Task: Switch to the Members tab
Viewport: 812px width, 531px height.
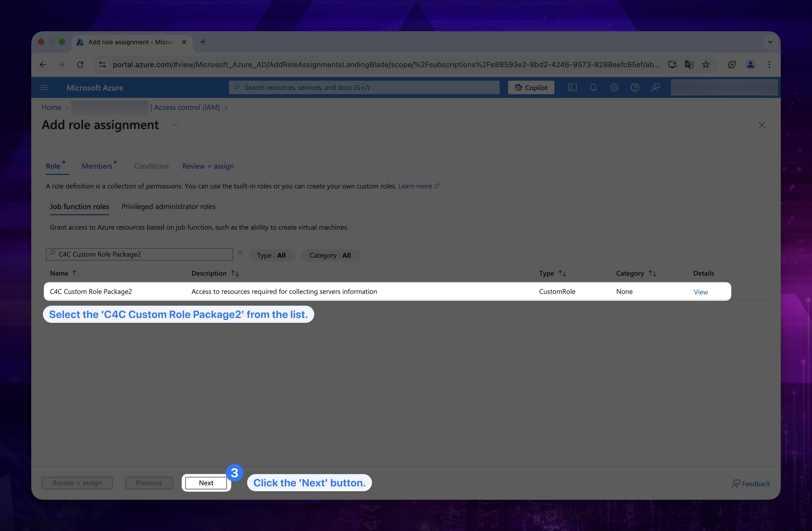Action: pyautogui.click(x=97, y=166)
